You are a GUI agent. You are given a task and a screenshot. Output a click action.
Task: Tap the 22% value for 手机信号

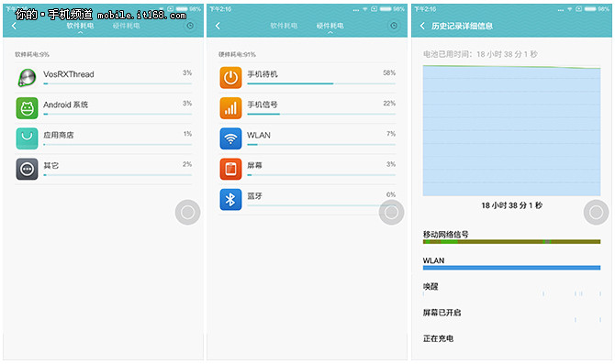(389, 104)
